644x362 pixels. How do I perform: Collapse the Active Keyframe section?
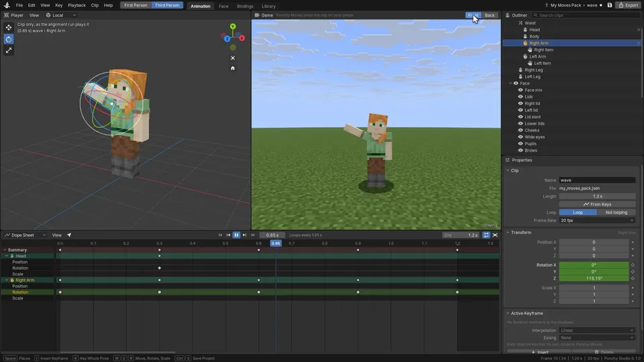pyautogui.click(x=508, y=314)
